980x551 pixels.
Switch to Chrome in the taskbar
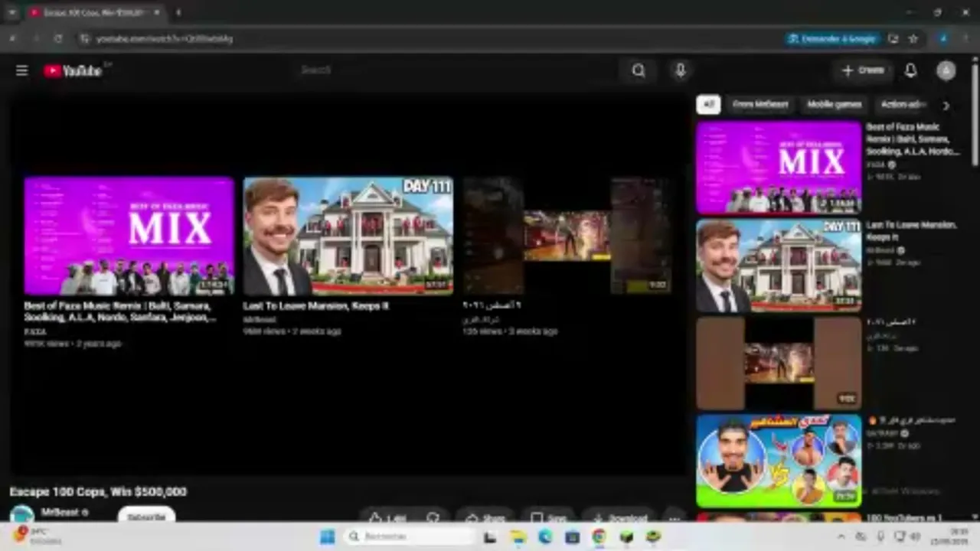tap(599, 537)
